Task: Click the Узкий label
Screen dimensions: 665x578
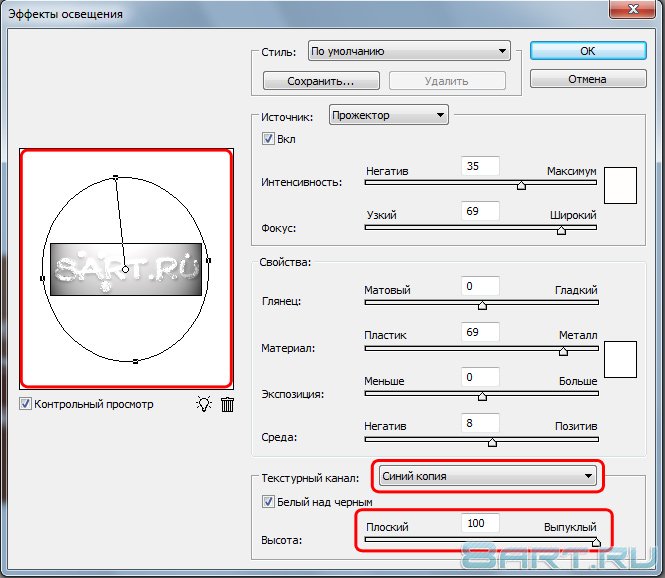Action: [x=381, y=215]
